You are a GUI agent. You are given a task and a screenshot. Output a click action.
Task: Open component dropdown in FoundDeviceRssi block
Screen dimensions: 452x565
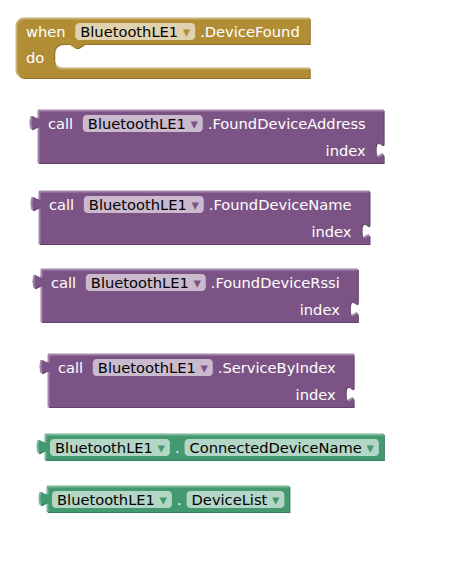(146, 283)
